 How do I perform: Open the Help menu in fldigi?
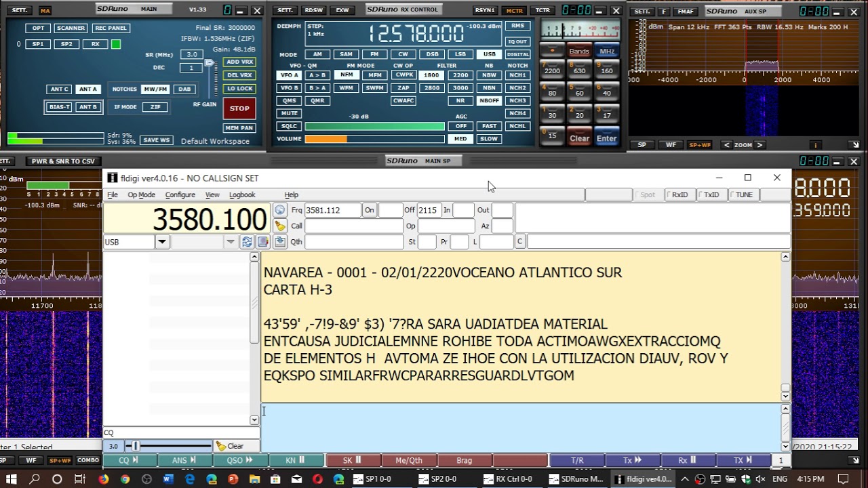coord(292,195)
